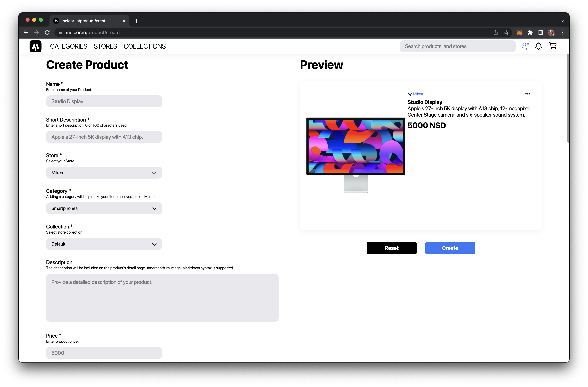Open the Melcor logo home icon
Viewport: 588px width, 387px height.
pyautogui.click(x=36, y=46)
